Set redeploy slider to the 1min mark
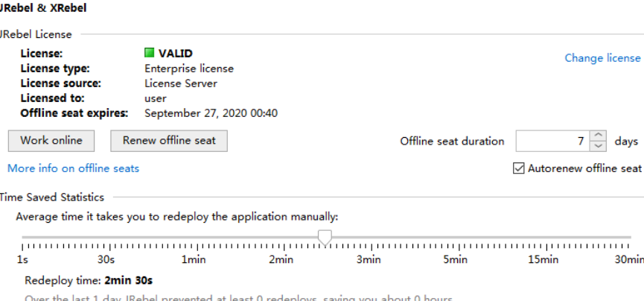The image size is (644, 301). 194,244
